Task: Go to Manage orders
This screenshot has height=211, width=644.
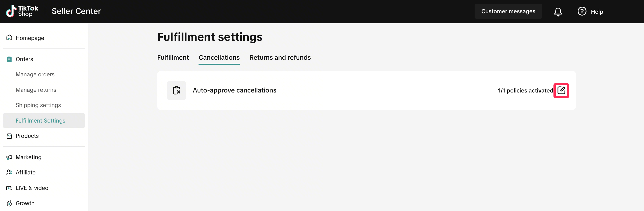Action: [x=35, y=74]
